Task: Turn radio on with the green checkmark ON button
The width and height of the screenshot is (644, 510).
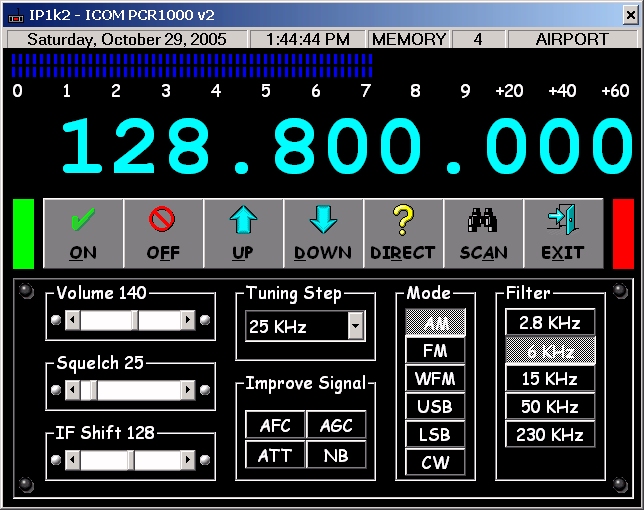Action: pos(83,233)
